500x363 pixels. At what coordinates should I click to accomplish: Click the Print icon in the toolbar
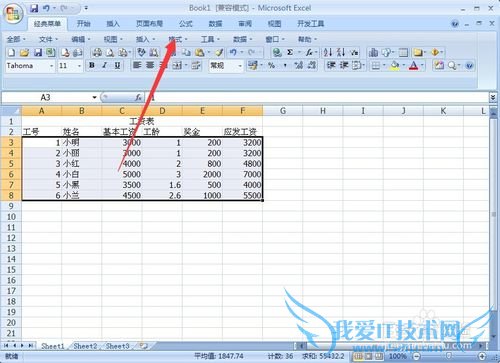pos(97,53)
